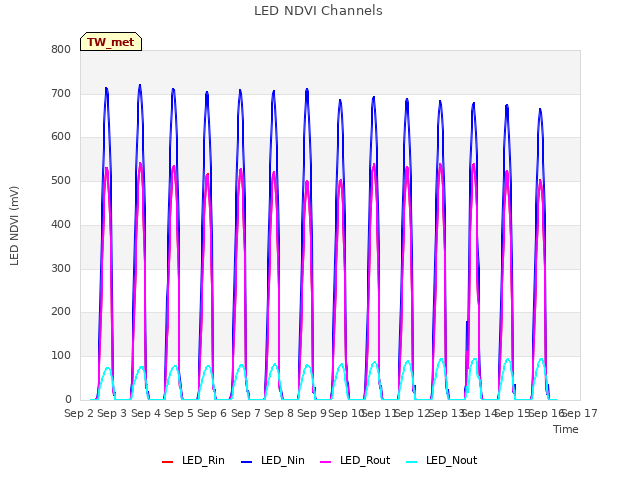
Task: Click the cyan LED_Nout legend swatch
Action: [x=412, y=462]
